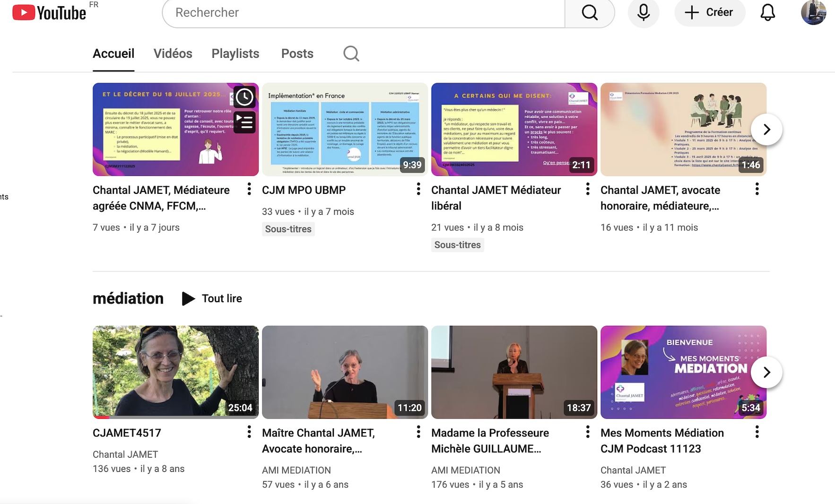Click the YouTube home logo
The image size is (835, 504).
click(49, 13)
